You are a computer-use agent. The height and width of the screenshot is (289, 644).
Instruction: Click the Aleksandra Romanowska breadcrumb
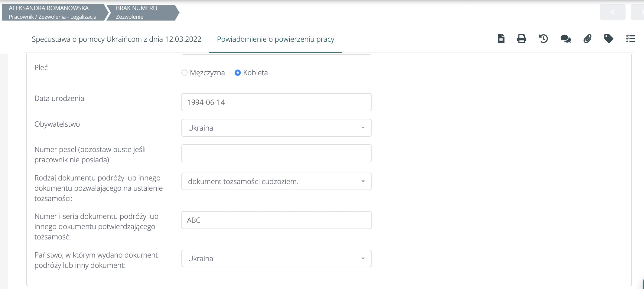click(x=53, y=12)
